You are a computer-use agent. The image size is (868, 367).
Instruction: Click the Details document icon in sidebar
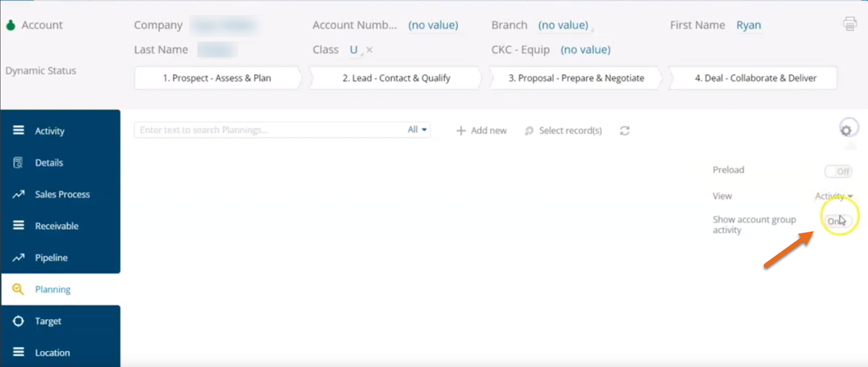click(18, 162)
